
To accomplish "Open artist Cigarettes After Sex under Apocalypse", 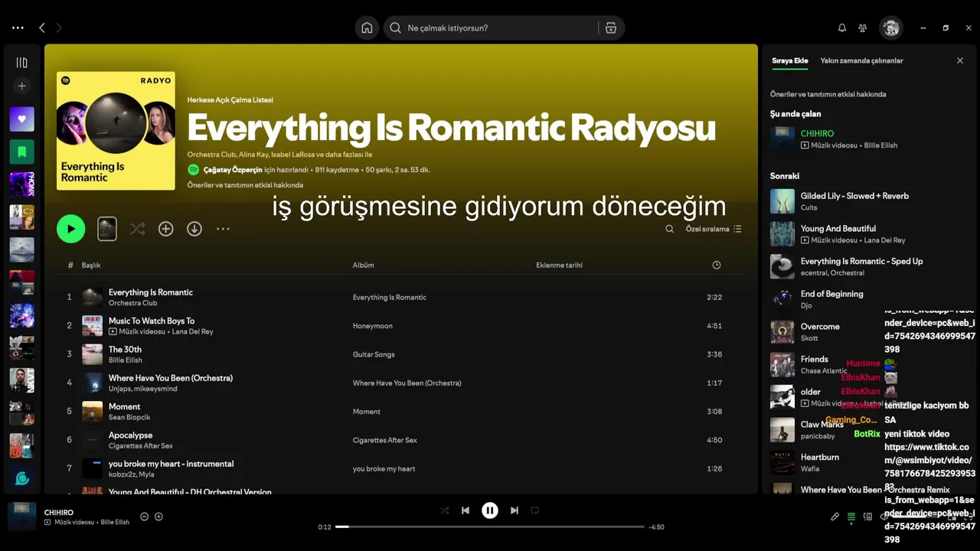I will (x=141, y=445).
